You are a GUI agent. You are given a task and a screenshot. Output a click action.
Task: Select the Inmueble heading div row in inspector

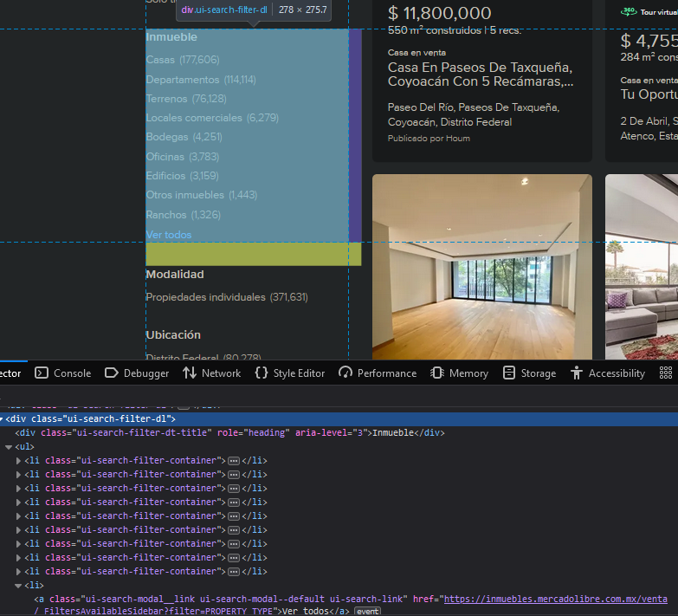coord(339,433)
